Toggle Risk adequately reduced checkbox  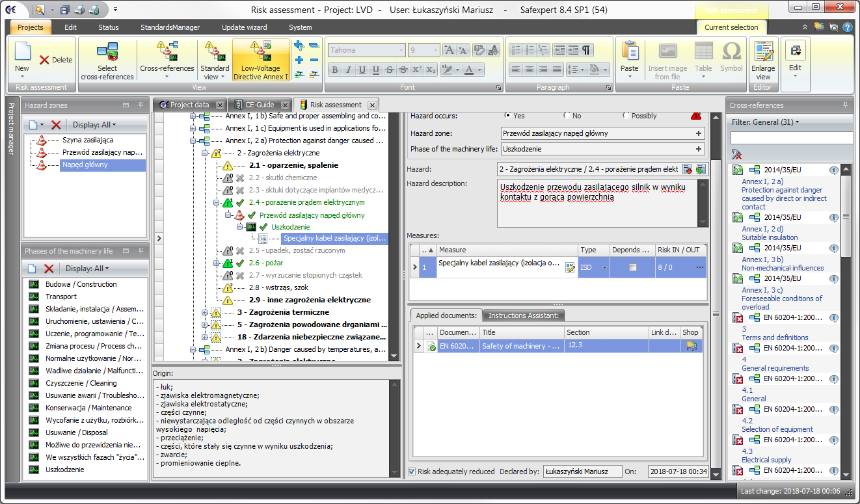click(412, 471)
